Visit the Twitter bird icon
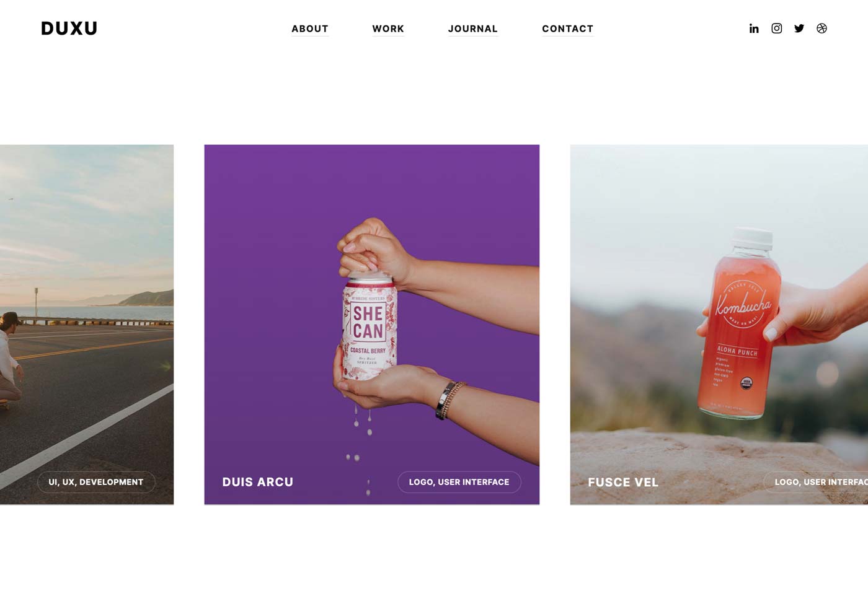Viewport: 868px width, 604px height. click(x=799, y=28)
